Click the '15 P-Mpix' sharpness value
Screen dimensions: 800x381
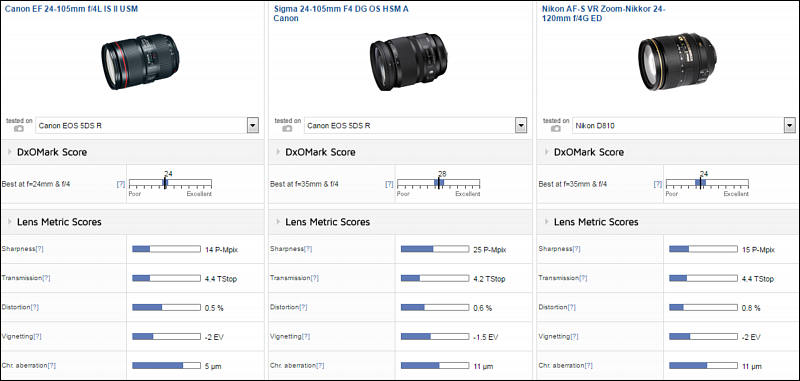[x=758, y=250]
